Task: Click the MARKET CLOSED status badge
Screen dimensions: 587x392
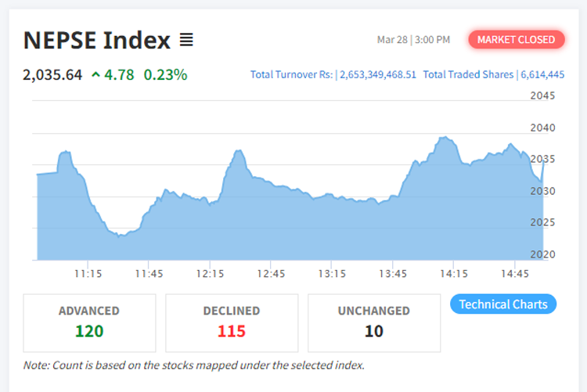Action: (x=516, y=40)
